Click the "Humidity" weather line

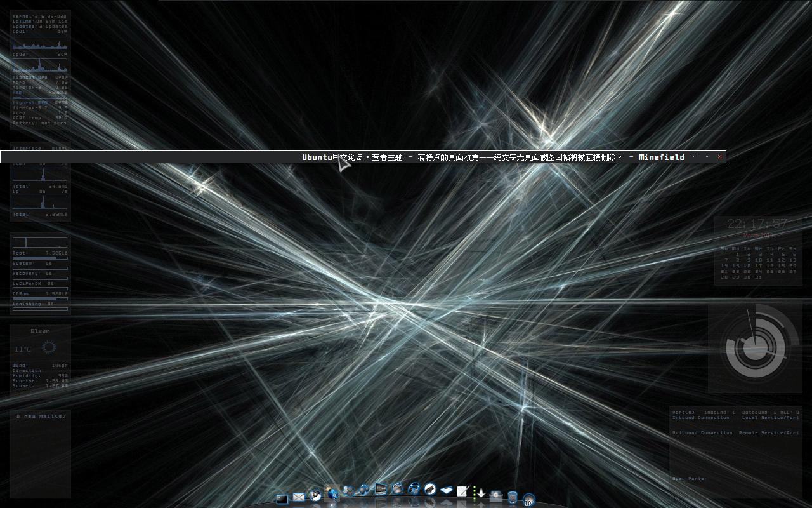click(40, 375)
